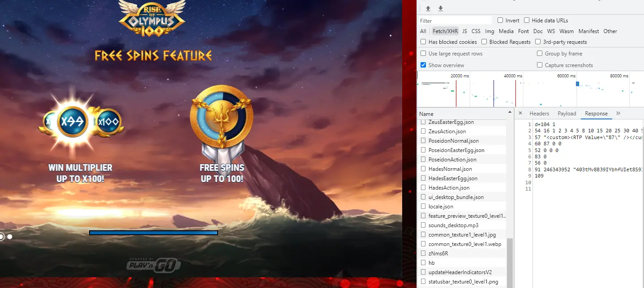Click the blue marker in network overview timeline
Viewport: 644px width, 288px height.
coord(577,84)
